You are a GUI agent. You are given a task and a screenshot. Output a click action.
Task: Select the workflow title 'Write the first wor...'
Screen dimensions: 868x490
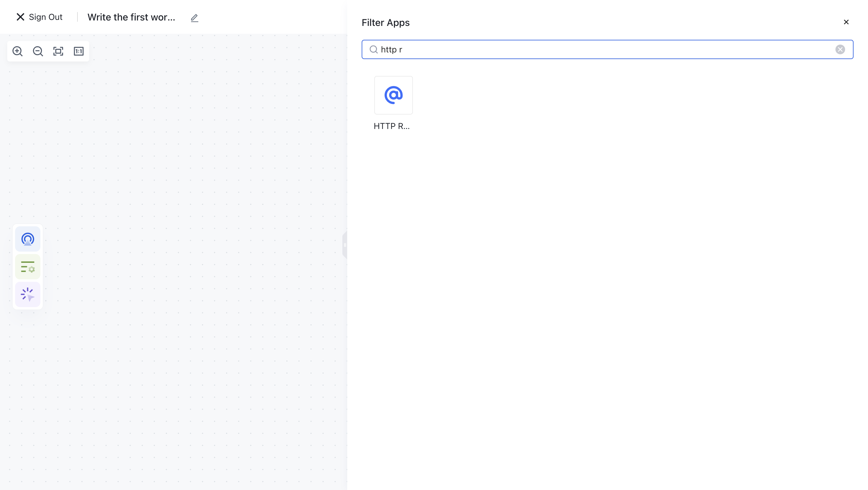pos(131,17)
